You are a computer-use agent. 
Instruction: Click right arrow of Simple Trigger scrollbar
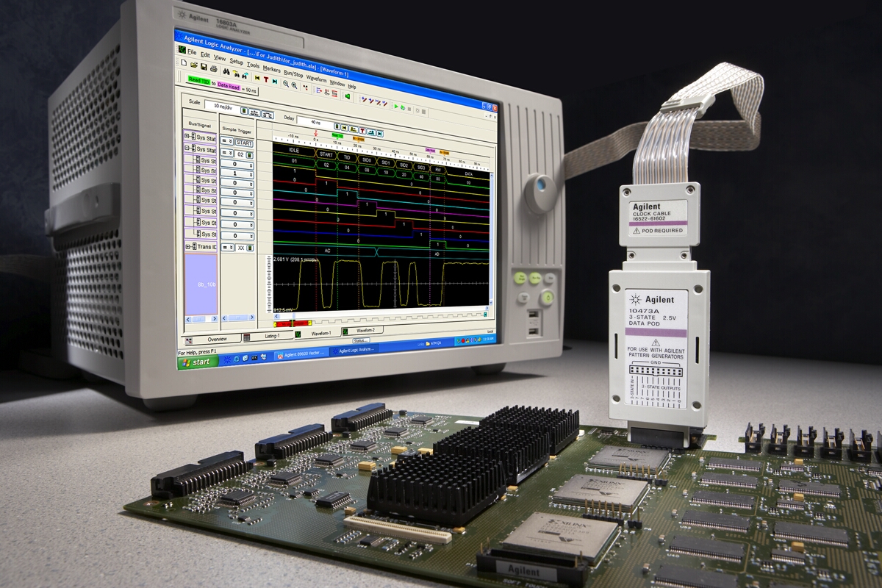click(253, 317)
